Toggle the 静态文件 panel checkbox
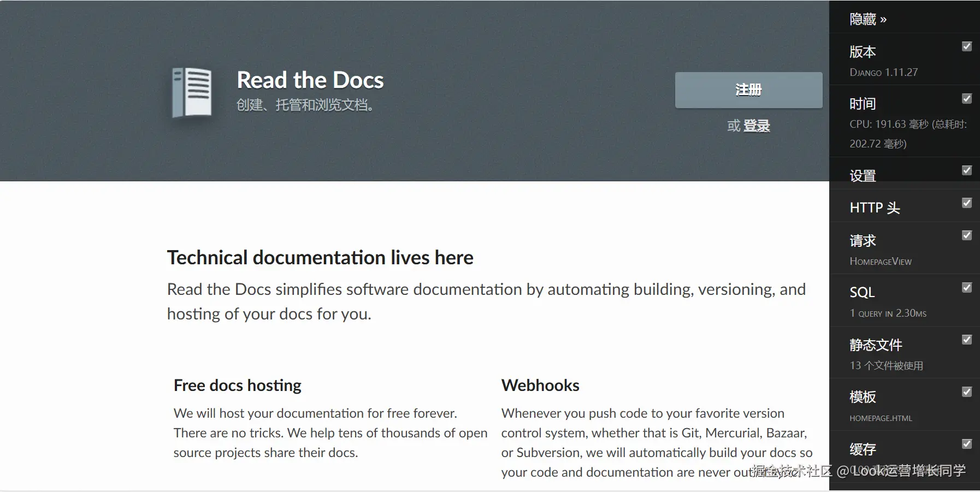 tap(967, 340)
